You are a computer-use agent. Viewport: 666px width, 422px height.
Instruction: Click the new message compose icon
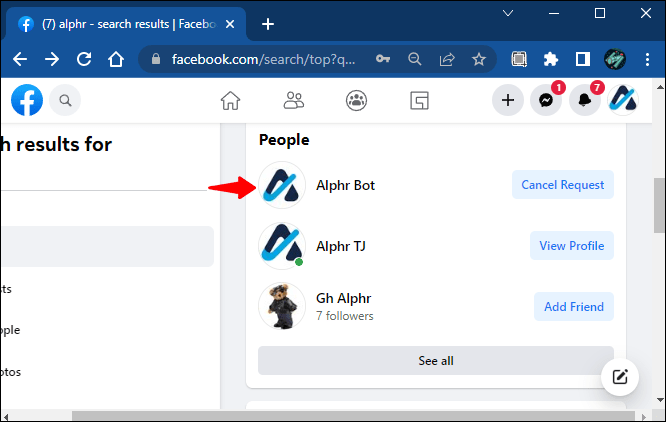(x=620, y=377)
